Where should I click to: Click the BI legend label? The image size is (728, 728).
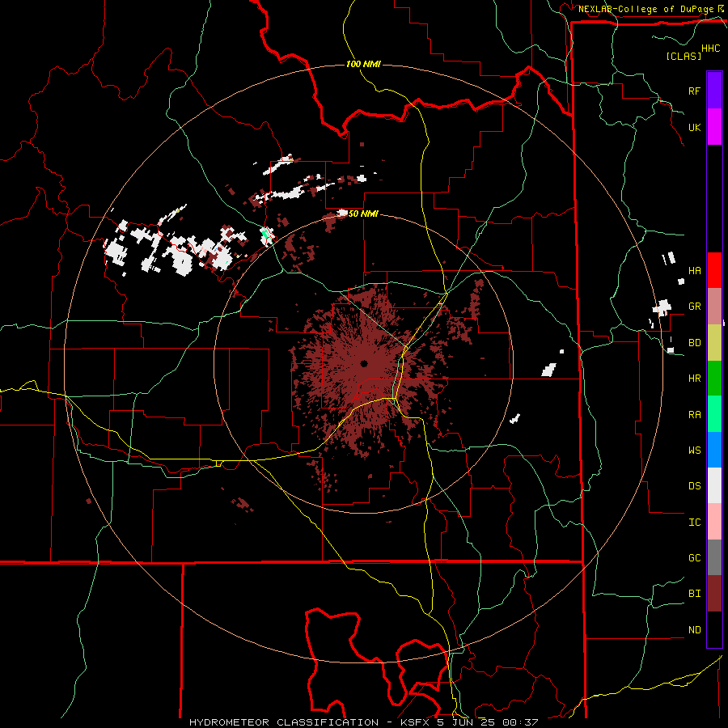pos(694,594)
